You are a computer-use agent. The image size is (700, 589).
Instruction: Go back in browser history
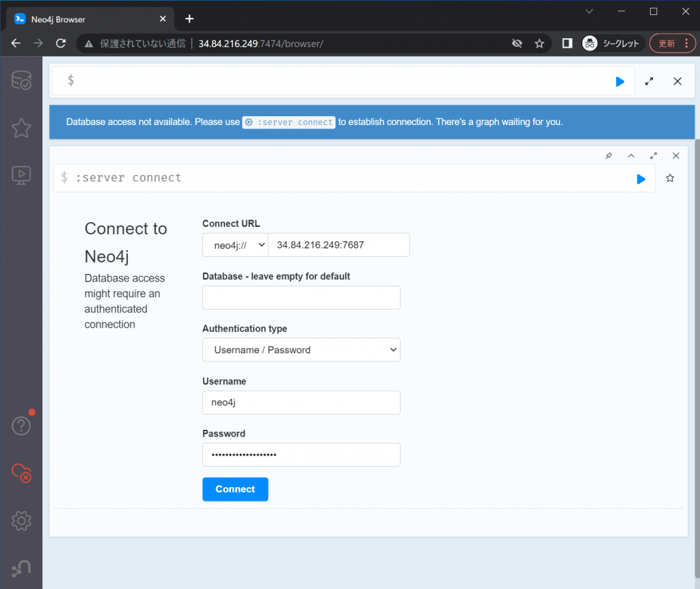coord(16,43)
